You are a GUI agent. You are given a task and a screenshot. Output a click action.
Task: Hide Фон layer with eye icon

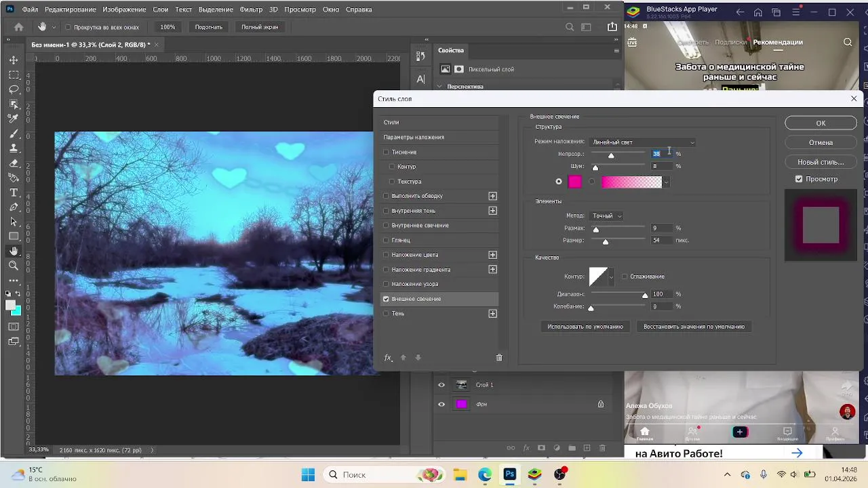(x=441, y=405)
